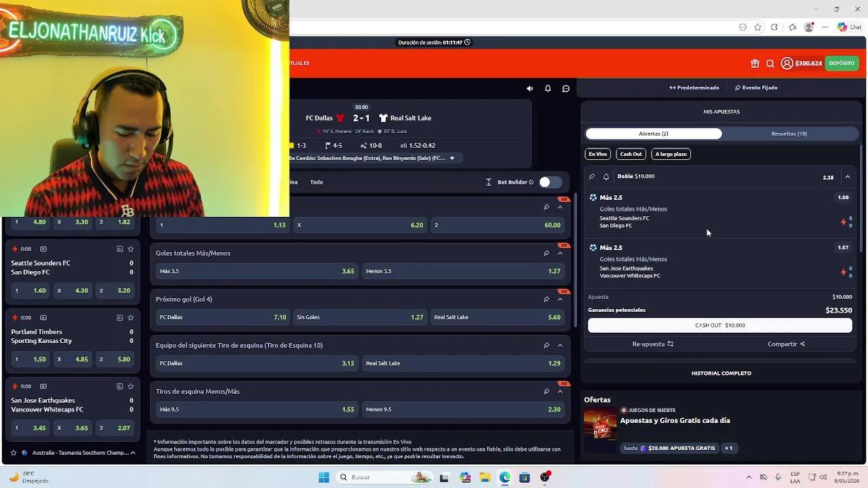Collapse the Próximo gol (Gol 4) section
Image resolution: width=868 pixels, height=488 pixels.
(x=560, y=299)
